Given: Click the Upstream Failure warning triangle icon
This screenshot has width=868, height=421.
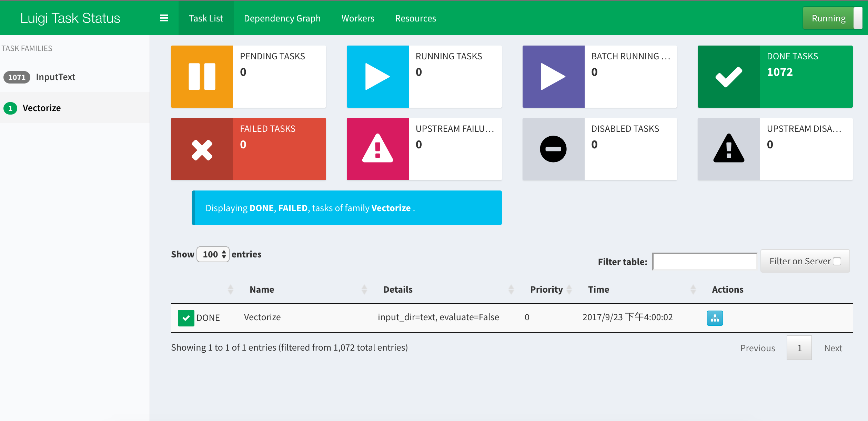Looking at the screenshot, I should tap(377, 149).
